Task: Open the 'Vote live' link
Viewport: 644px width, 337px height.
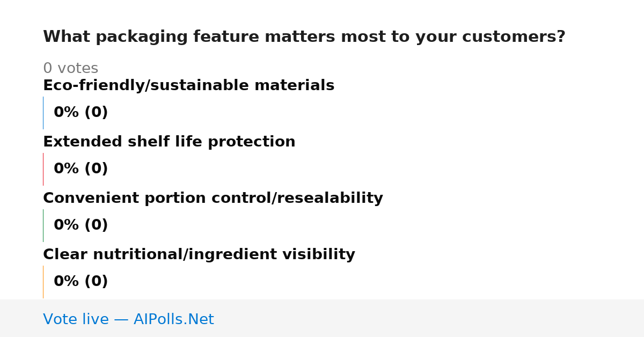Action: tap(128, 320)
